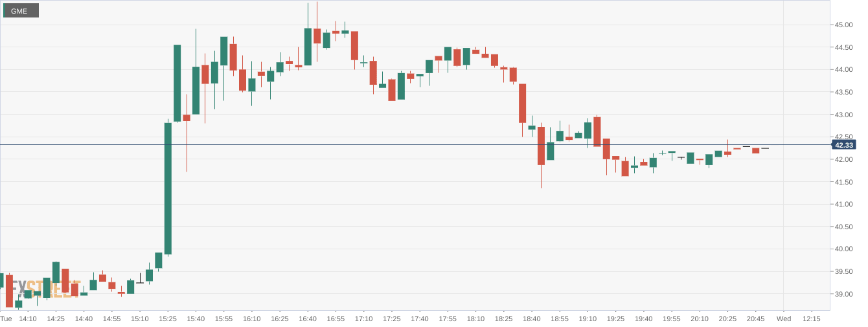Click the GME symbol label

point(21,10)
